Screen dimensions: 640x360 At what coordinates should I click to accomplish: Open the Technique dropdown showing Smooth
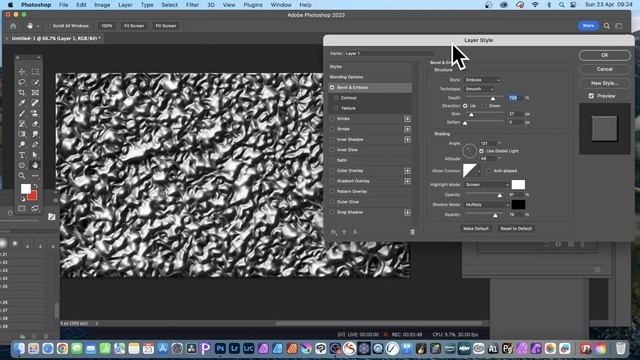480,89
